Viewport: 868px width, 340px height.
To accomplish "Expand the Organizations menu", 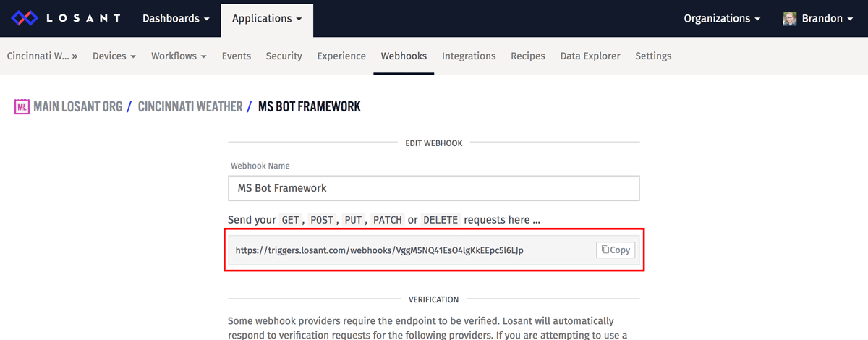I will click(722, 19).
